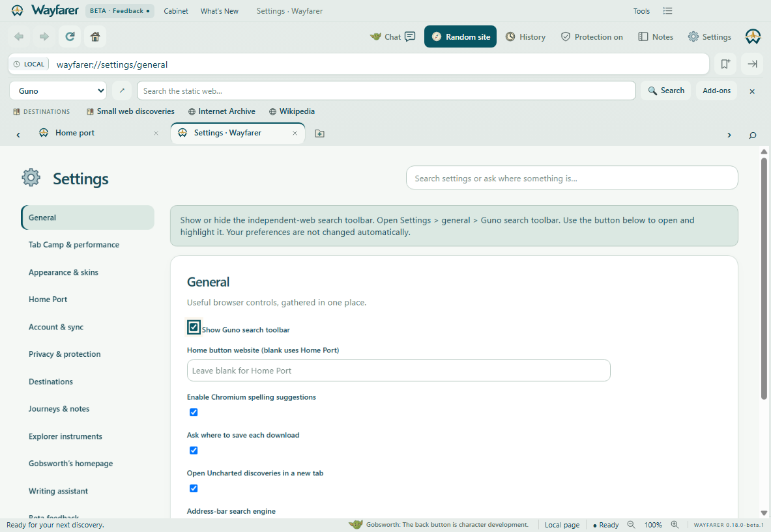The height and width of the screenshot is (532, 771).
Task: Close the Settings · Wayfarer tab
Action: click(295, 133)
